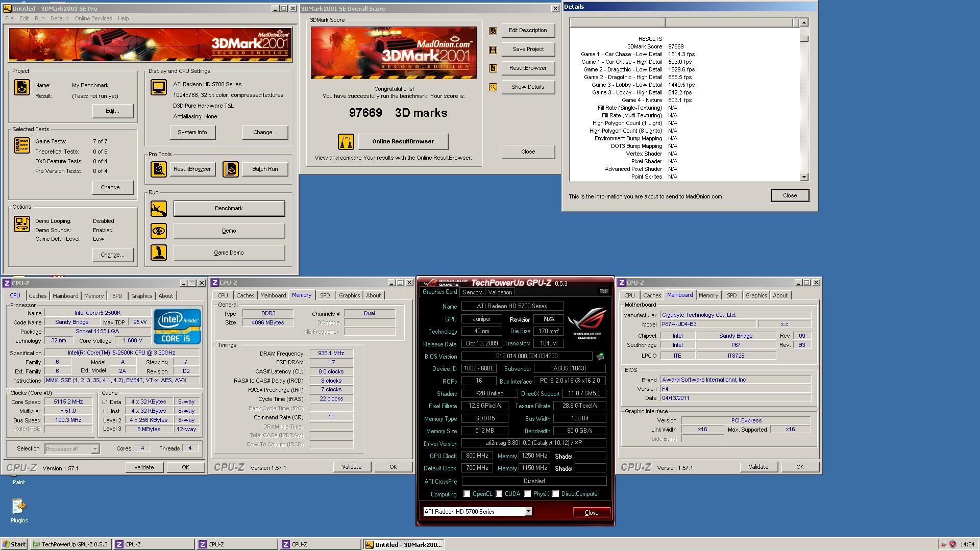Click the Edit Description icon
Image resolution: width=980 pixels, height=551 pixels.
[x=493, y=31]
